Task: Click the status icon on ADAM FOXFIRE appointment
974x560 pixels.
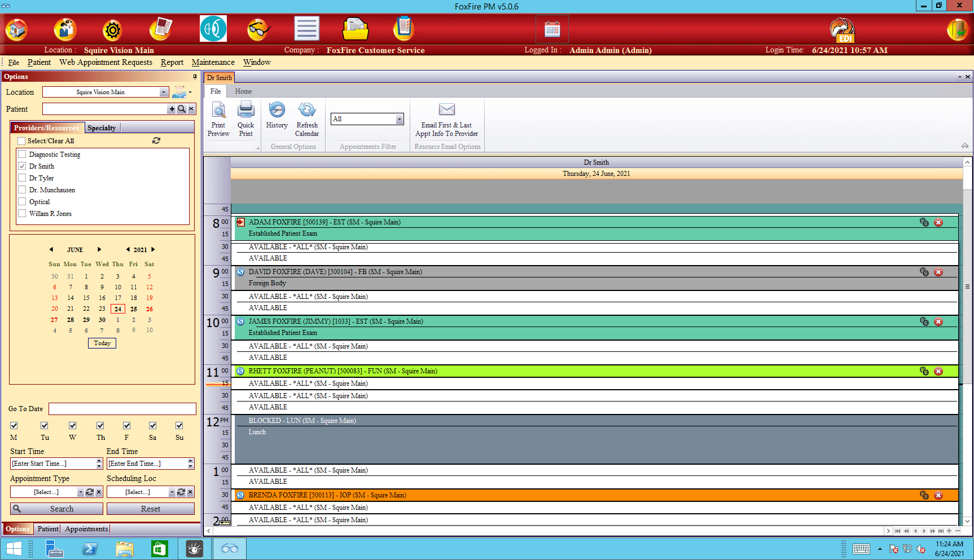Action: (240, 222)
